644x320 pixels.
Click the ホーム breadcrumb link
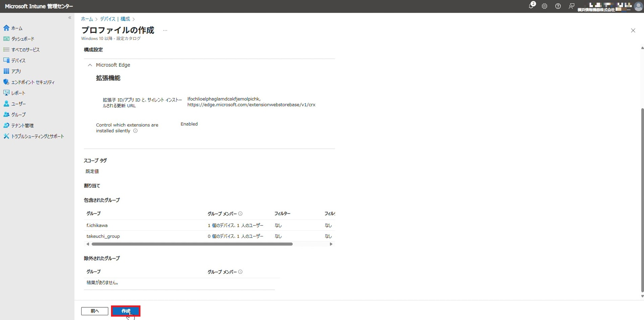tap(87, 19)
